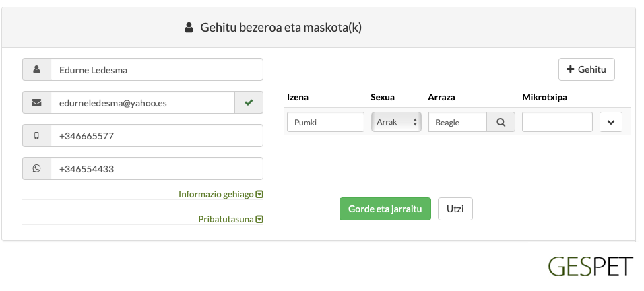Click the pet name field Pumki
Screen dimensions: 644x291
325,122
